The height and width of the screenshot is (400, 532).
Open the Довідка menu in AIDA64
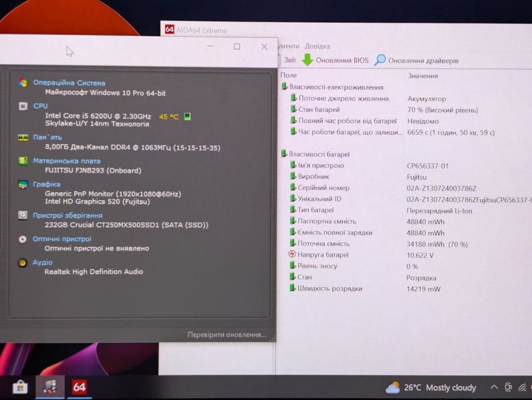[317, 46]
